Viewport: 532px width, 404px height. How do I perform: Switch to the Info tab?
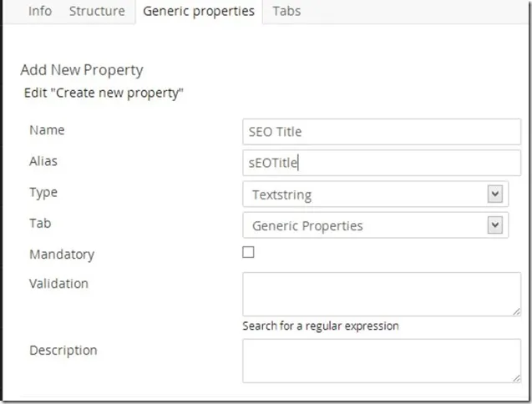click(40, 12)
